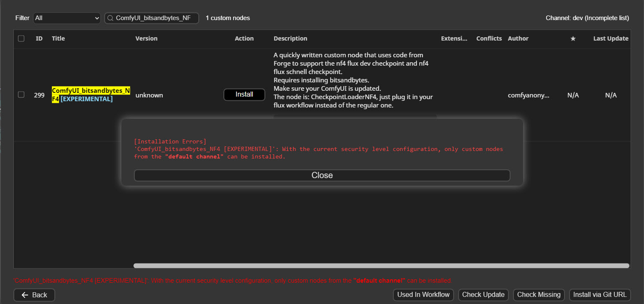The height and width of the screenshot is (304, 644).
Task: Check the checkbox for row ID 299
Action: tap(21, 95)
